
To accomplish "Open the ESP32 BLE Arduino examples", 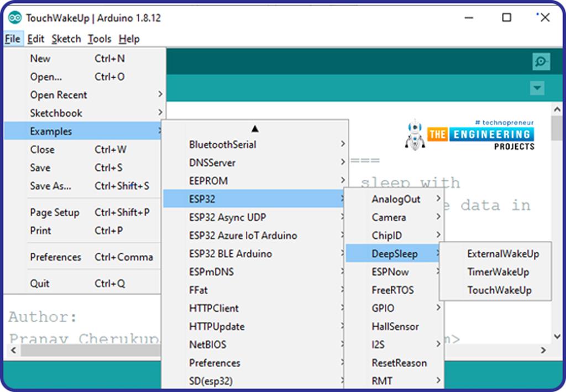I will (230, 254).
